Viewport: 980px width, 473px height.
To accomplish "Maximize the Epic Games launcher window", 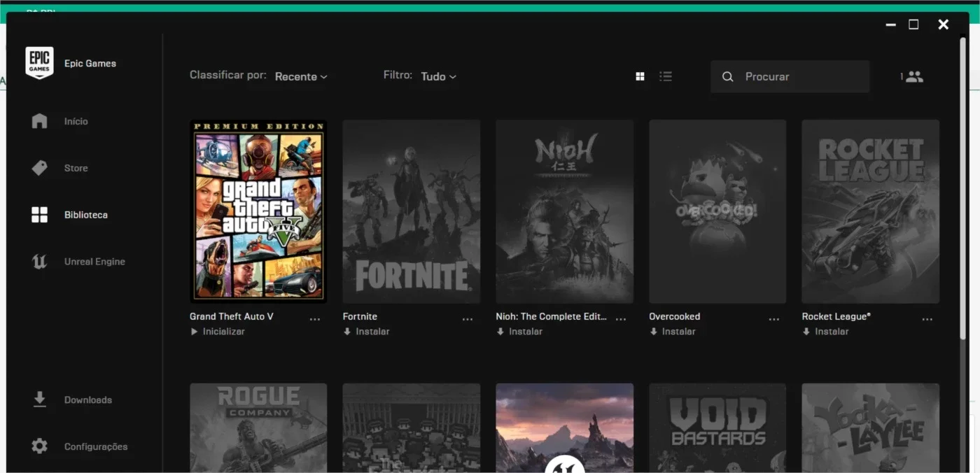I will click(913, 24).
